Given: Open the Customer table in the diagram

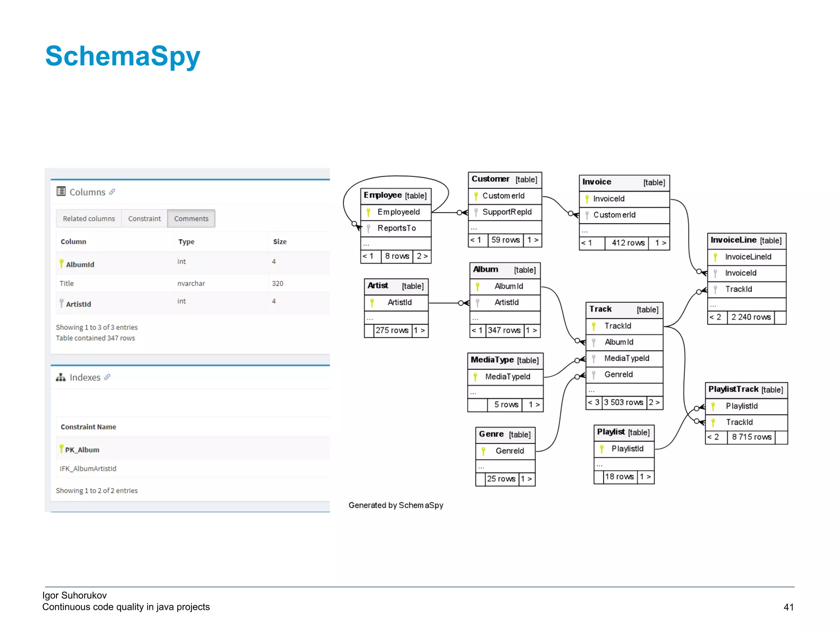Looking at the screenshot, I should (x=491, y=179).
